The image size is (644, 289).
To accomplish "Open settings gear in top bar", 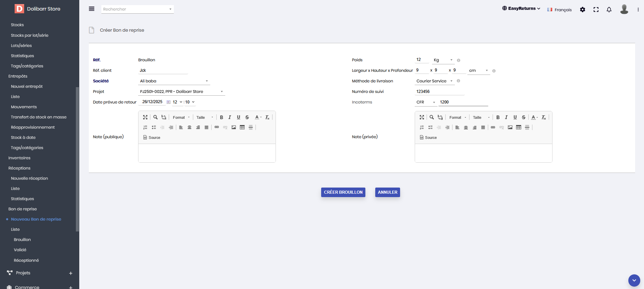I will click(x=582, y=10).
